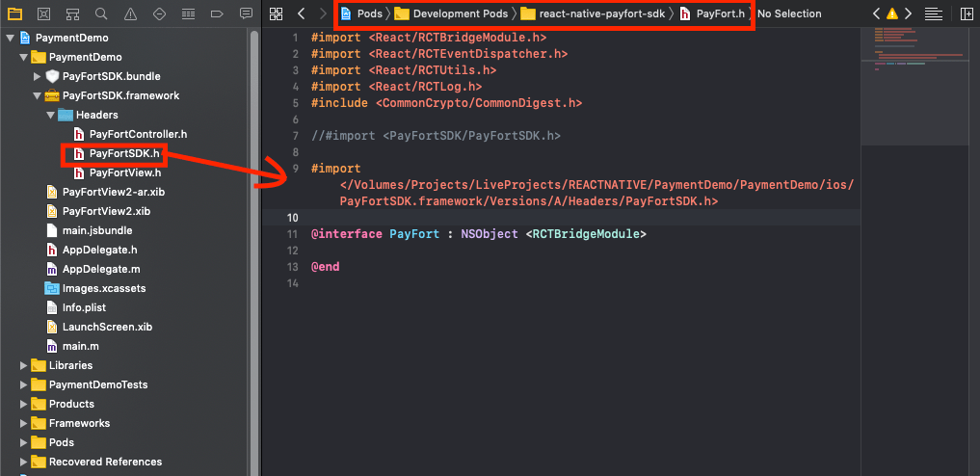This screenshot has width=980, height=476.
Task: Collapse the Headers folder
Action: pos(51,115)
